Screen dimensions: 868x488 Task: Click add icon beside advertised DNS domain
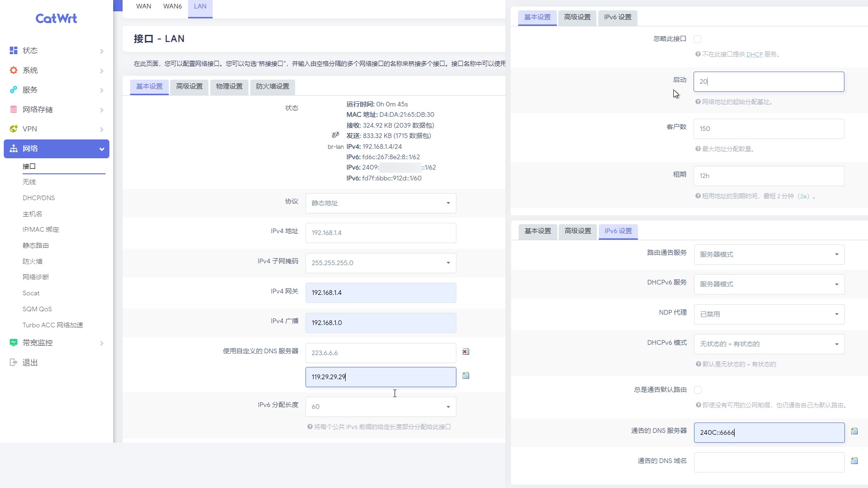854,461
